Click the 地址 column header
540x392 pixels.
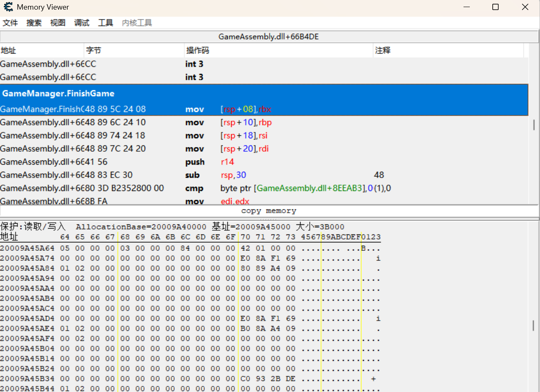point(42,50)
